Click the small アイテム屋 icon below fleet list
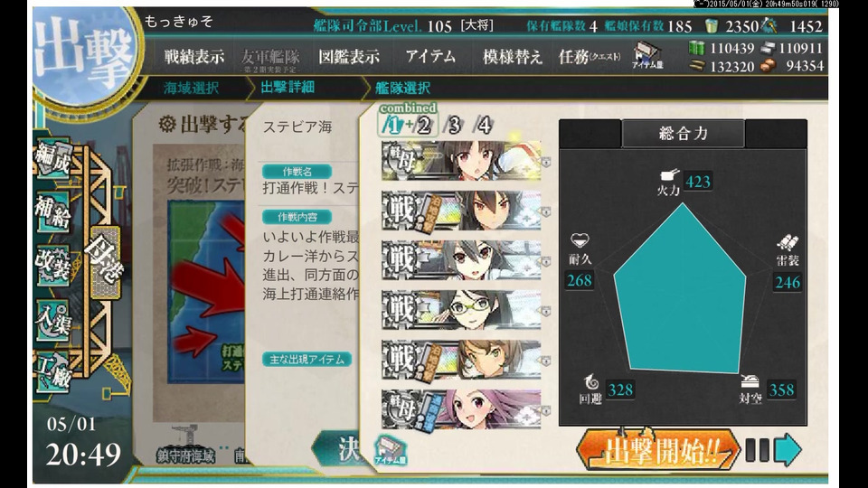 pyautogui.click(x=391, y=449)
